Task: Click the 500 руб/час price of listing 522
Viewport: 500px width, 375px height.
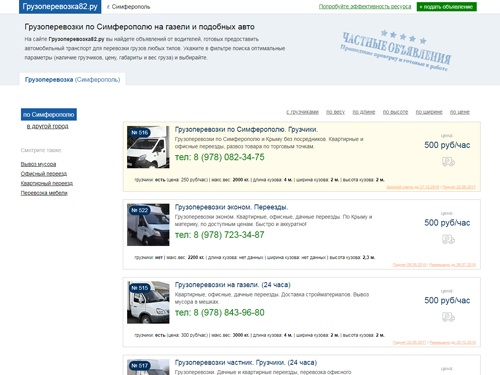Action: click(x=447, y=223)
